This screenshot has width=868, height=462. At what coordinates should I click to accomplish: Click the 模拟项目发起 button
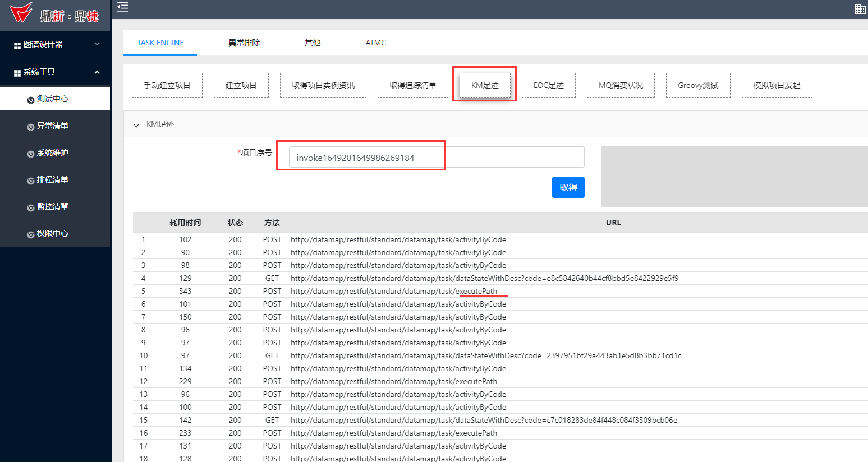[777, 85]
